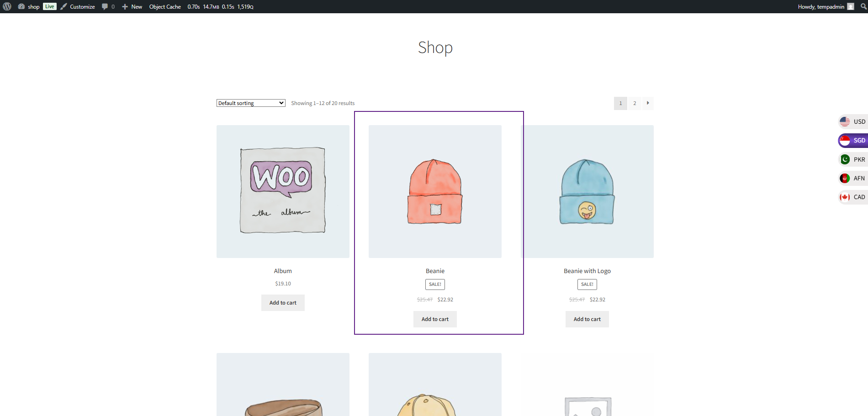Click the SALE! badge under Beanie

pos(435,284)
